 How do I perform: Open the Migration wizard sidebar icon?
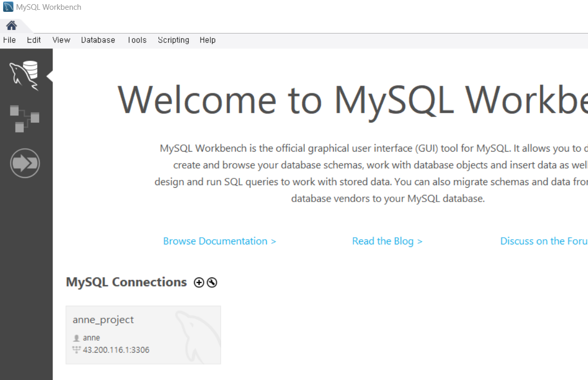click(25, 163)
